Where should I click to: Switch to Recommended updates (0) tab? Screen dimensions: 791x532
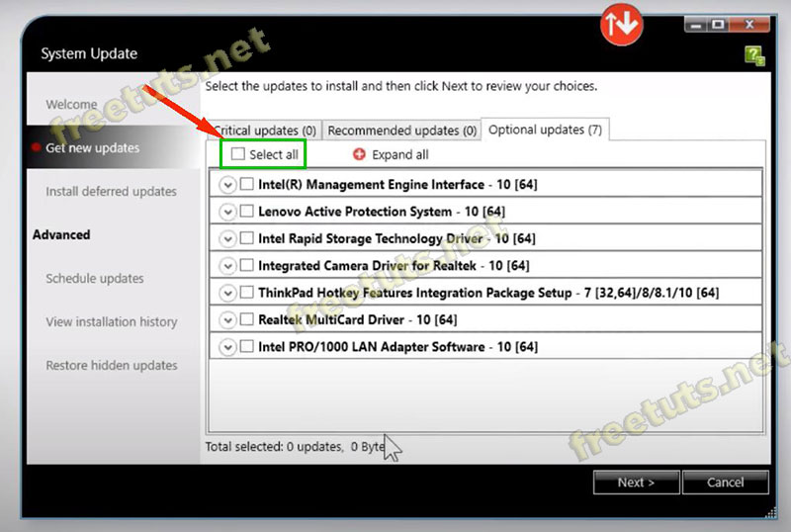click(x=401, y=131)
